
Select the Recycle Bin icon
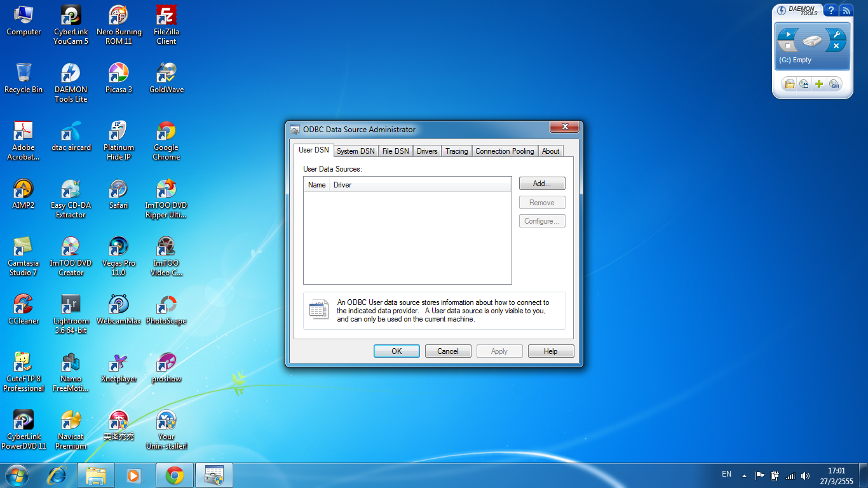click(x=24, y=78)
